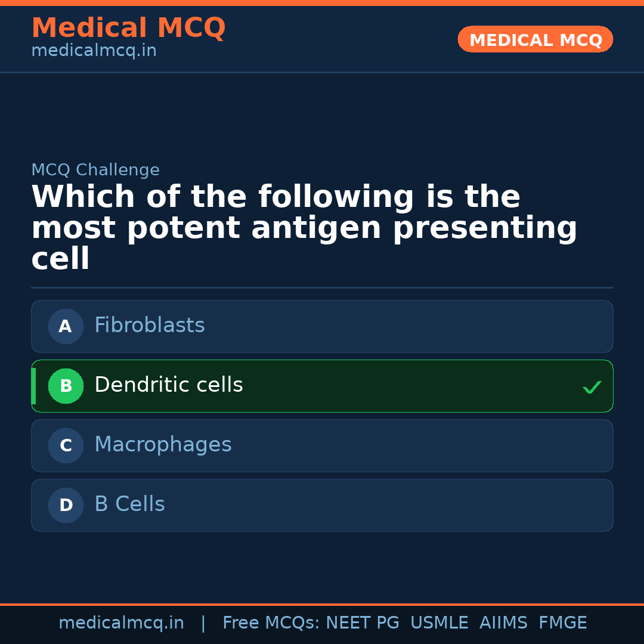
Task: Select the Macrophages answer text
Action: (163, 445)
